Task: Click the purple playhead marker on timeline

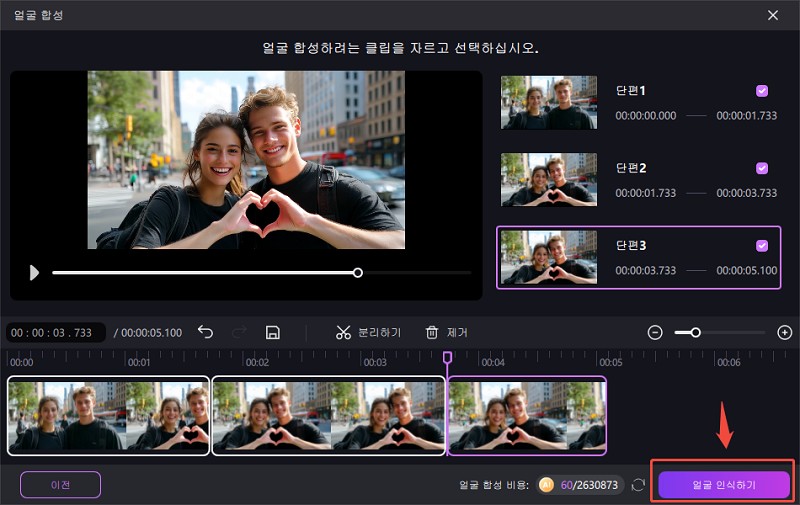Action: [447, 357]
